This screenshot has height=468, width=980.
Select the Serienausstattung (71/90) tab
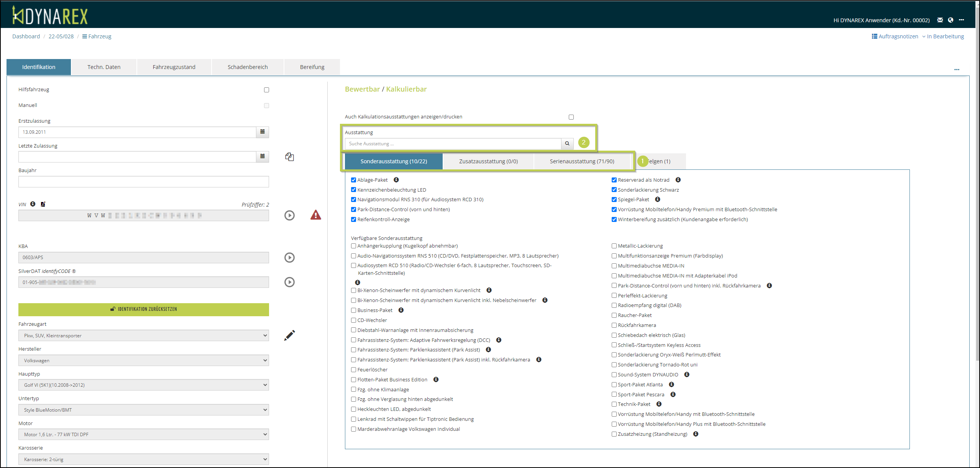[x=581, y=161]
